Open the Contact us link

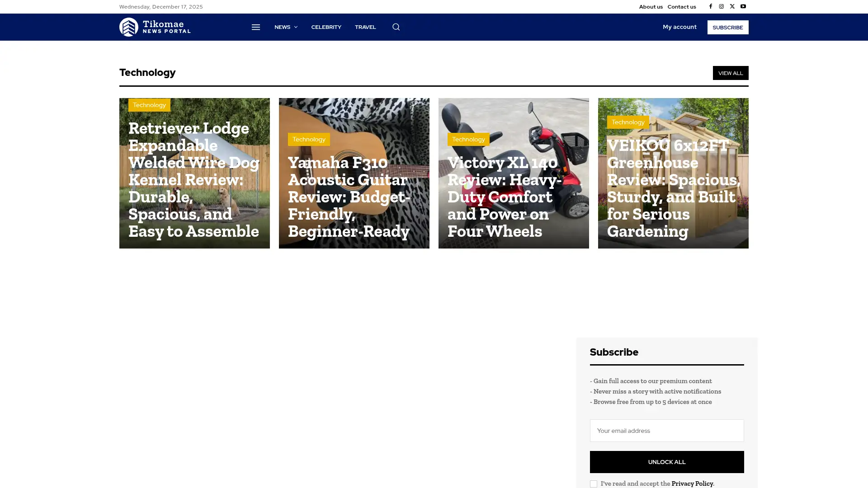[681, 6]
